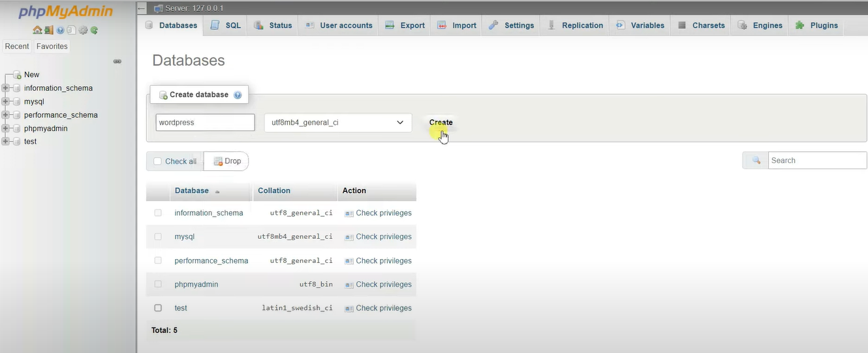Image resolution: width=868 pixels, height=353 pixels.
Task: Open the utf8mb4_general_ci collation dropdown
Action: click(x=337, y=123)
